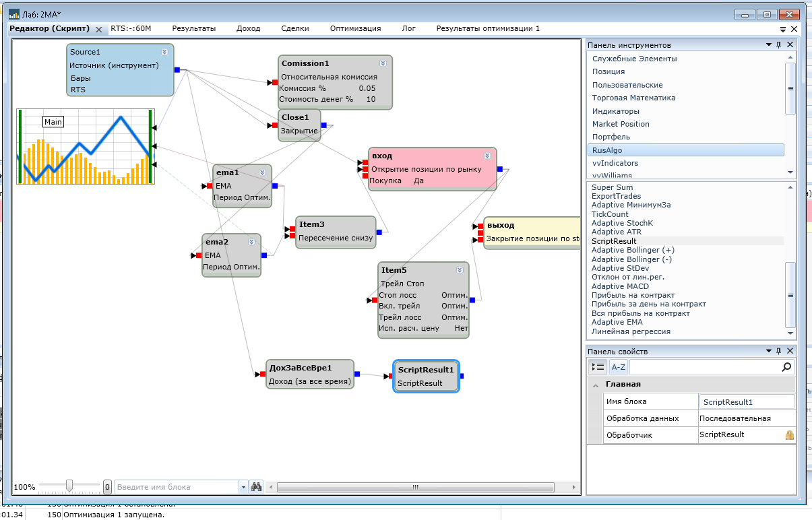Collapse the Source1 block chevron
This screenshot has height=520, width=812.
pyautogui.click(x=164, y=52)
